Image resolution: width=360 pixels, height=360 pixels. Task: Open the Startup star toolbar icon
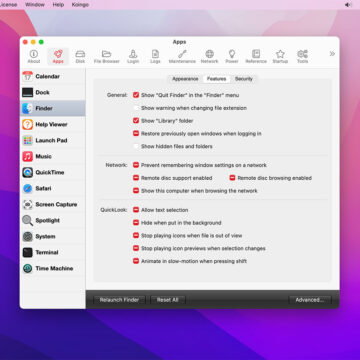[280, 57]
